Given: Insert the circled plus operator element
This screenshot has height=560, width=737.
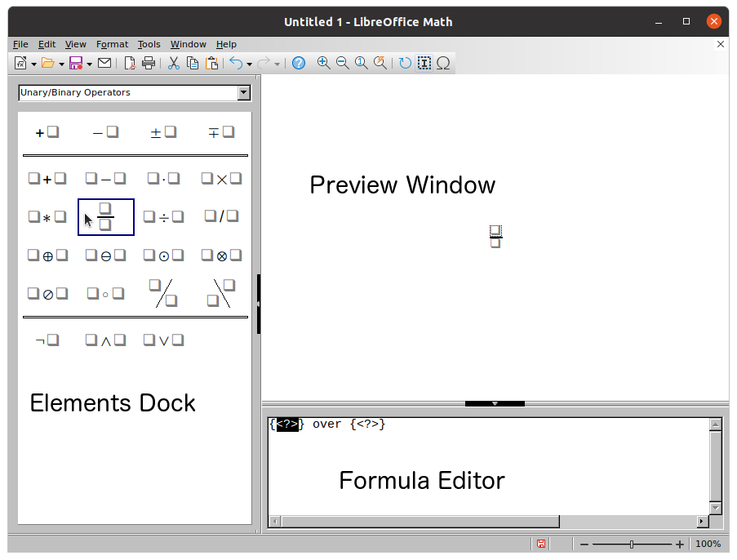Looking at the screenshot, I should click(x=47, y=255).
